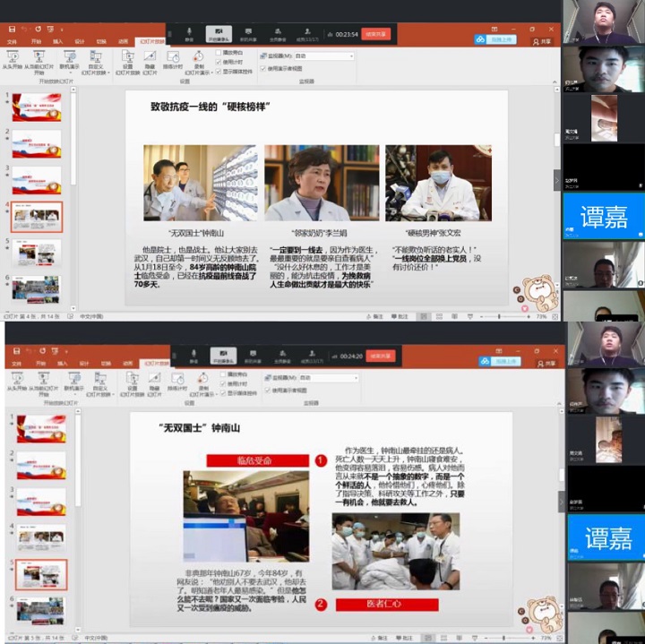Adjust zoom slider in upper window status bar
This screenshot has width=645, height=644.
(500, 316)
